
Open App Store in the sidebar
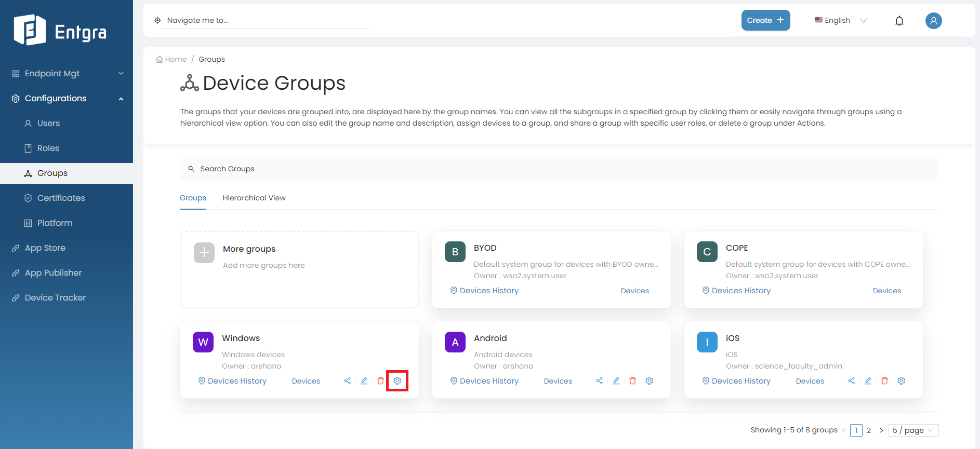[x=67, y=248]
